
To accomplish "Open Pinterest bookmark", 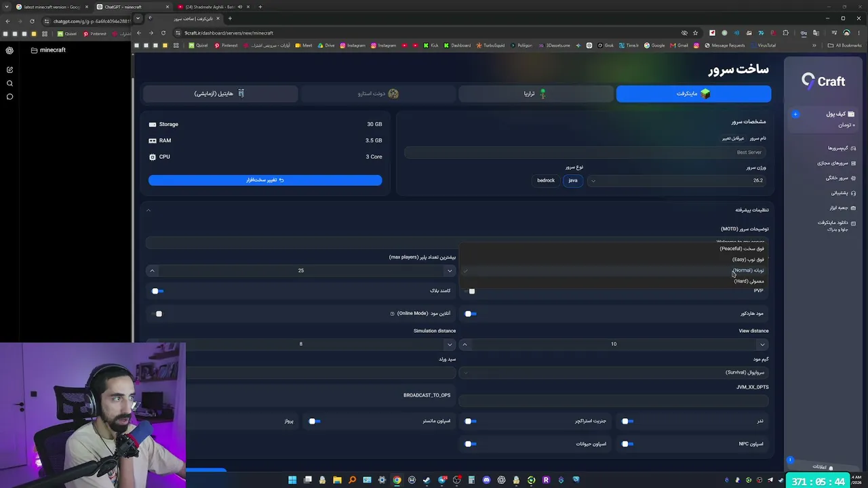I will point(226,45).
